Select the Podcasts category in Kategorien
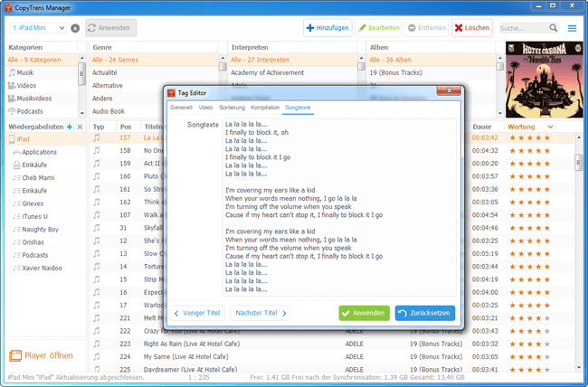The image size is (588, 387). click(x=42, y=111)
